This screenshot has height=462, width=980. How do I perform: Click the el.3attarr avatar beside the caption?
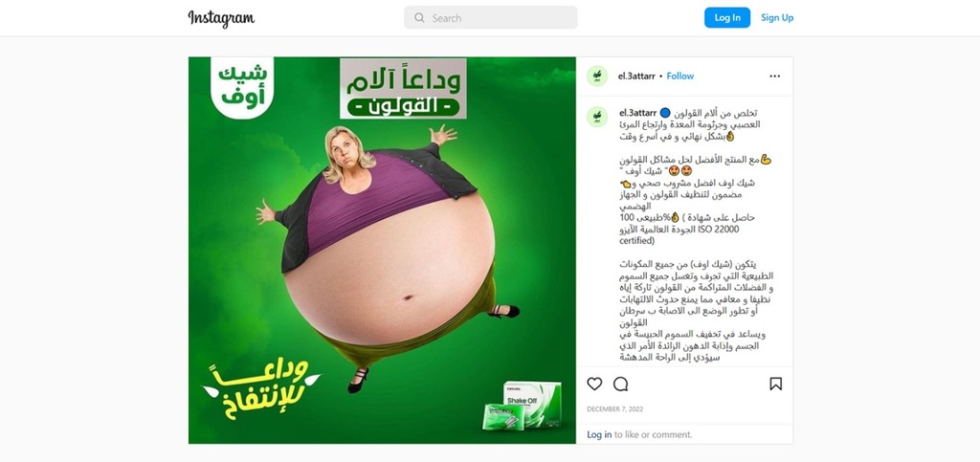[x=597, y=117]
